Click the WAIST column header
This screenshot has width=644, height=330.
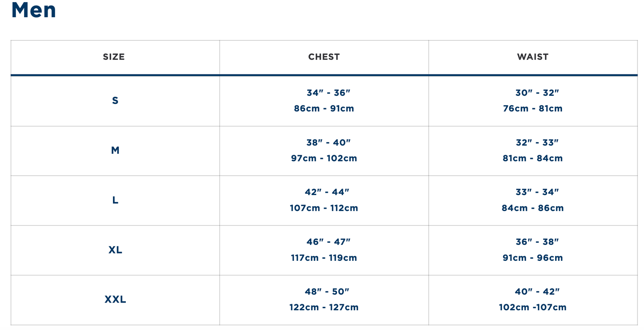(533, 57)
